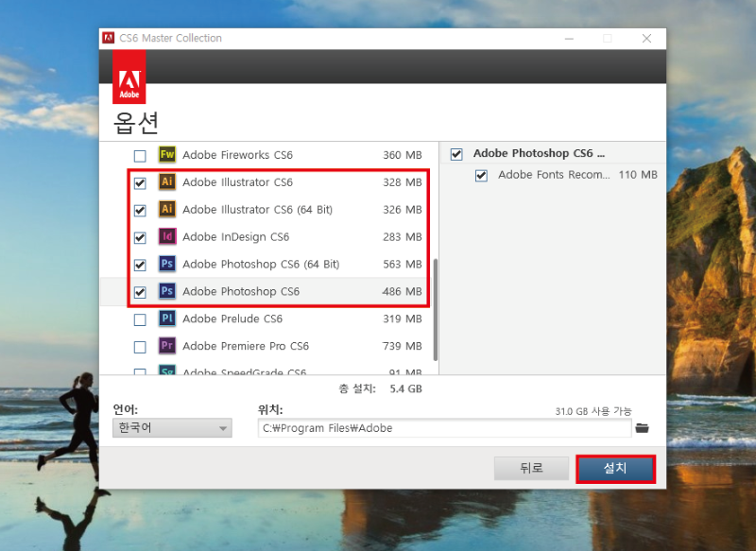This screenshot has height=551, width=756.
Task: Click the 739 MB size value
Action: pyautogui.click(x=403, y=346)
